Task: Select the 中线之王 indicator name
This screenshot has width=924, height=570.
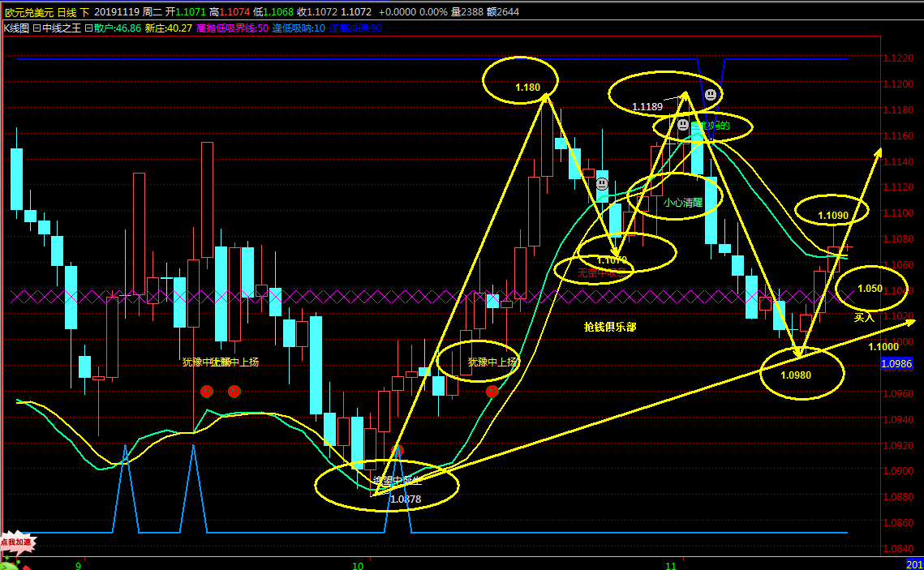Action: [62, 28]
